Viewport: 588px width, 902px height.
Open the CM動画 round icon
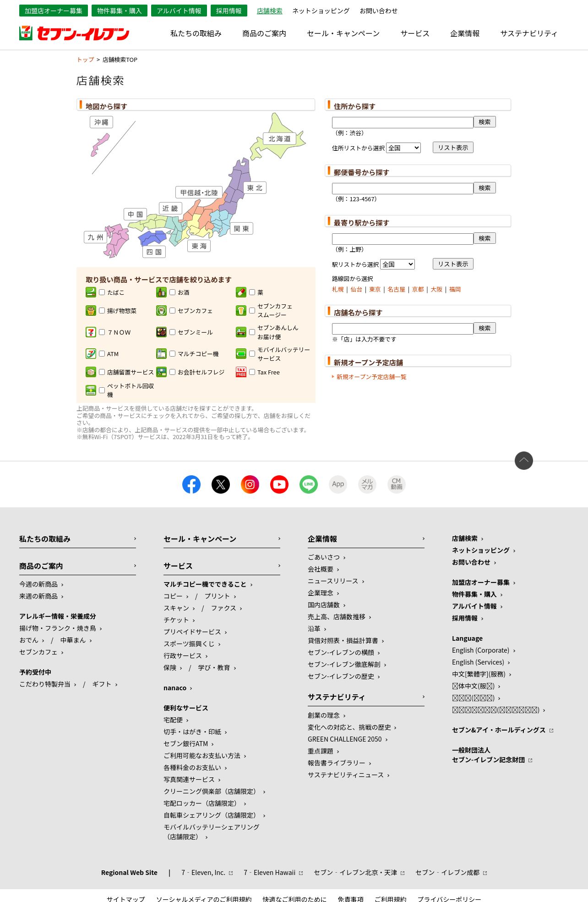pos(397,484)
